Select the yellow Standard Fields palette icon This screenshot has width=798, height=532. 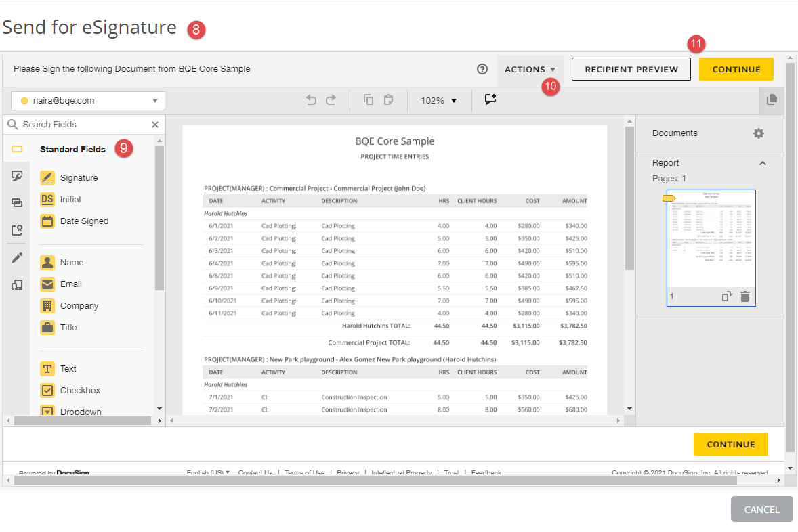click(x=17, y=149)
